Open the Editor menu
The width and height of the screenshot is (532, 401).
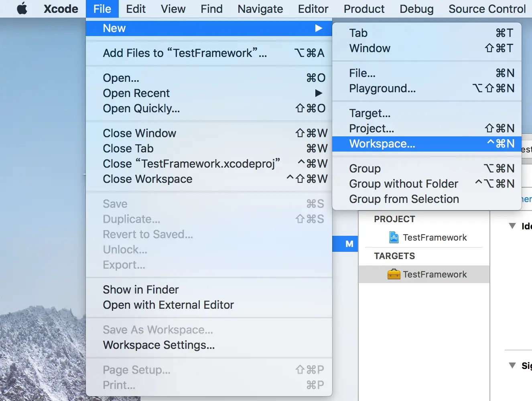313,9
